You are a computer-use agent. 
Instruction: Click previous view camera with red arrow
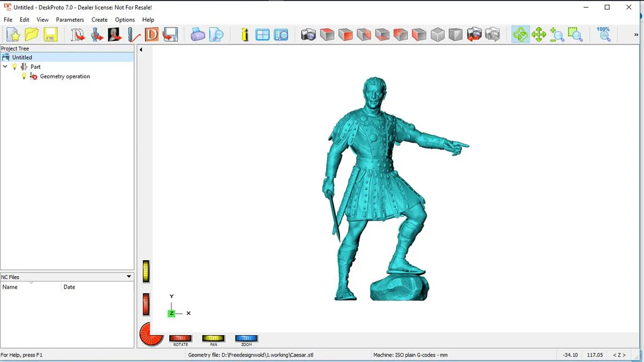[474, 35]
